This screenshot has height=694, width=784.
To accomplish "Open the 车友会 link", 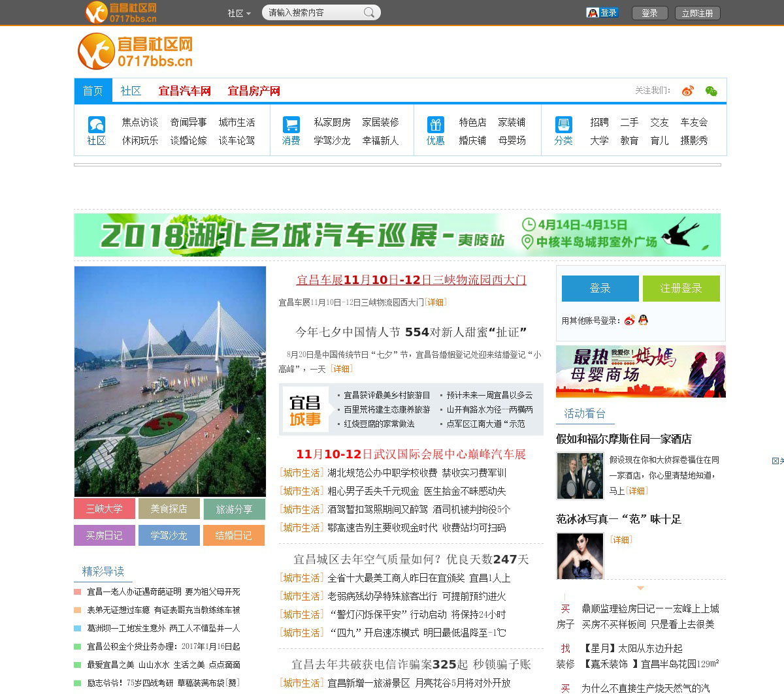I will [694, 122].
